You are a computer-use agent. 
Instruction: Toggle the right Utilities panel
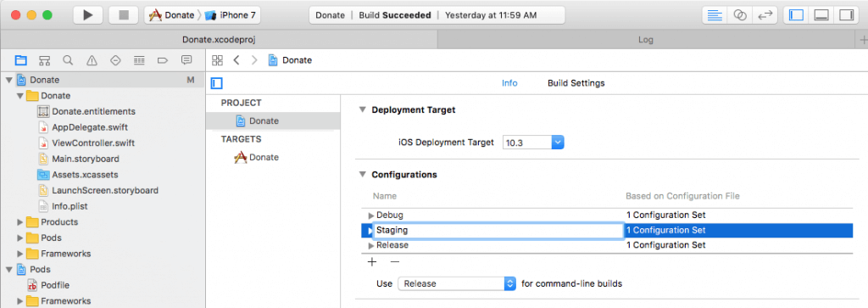click(846, 15)
